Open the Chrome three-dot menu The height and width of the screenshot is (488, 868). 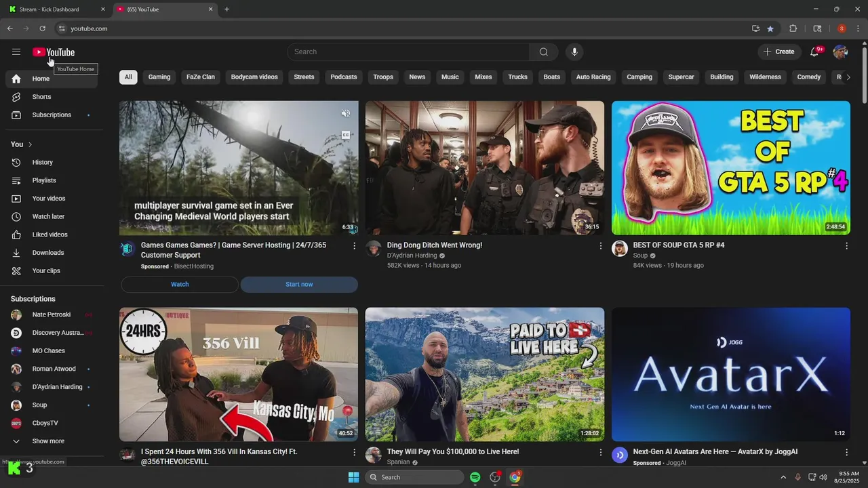(858, 28)
